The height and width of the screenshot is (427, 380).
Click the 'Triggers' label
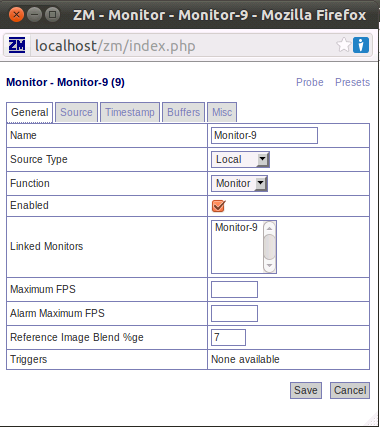(x=28, y=359)
